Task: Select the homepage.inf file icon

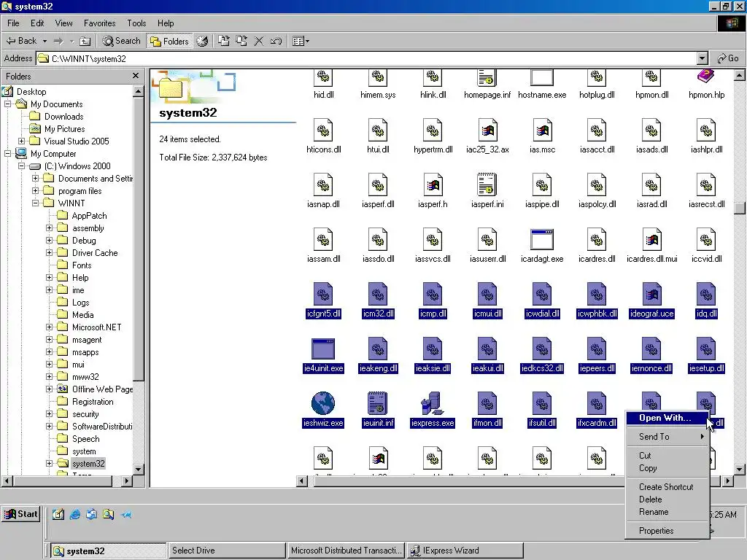Action: pos(487,77)
